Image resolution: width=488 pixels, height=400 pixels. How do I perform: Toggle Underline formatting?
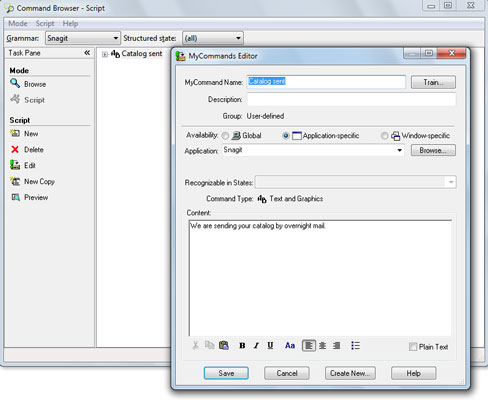tap(270, 346)
